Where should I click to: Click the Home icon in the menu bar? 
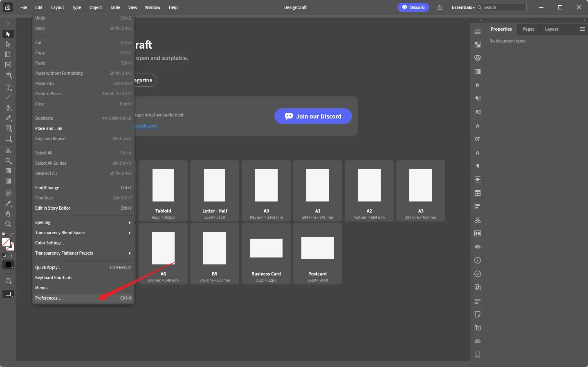pyautogui.click(x=8, y=7)
